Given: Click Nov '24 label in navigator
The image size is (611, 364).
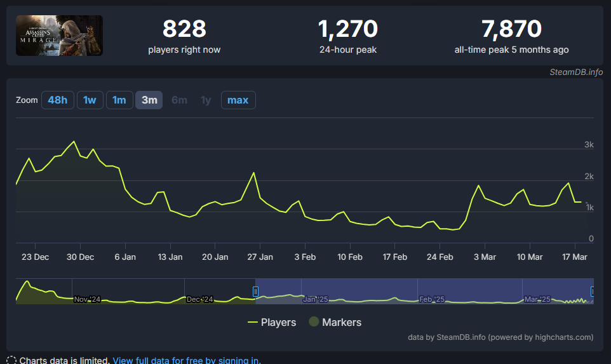Looking at the screenshot, I should (87, 299).
